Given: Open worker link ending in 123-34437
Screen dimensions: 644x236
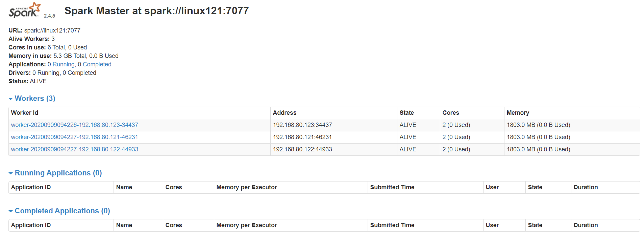Looking at the screenshot, I should click(74, 125).
